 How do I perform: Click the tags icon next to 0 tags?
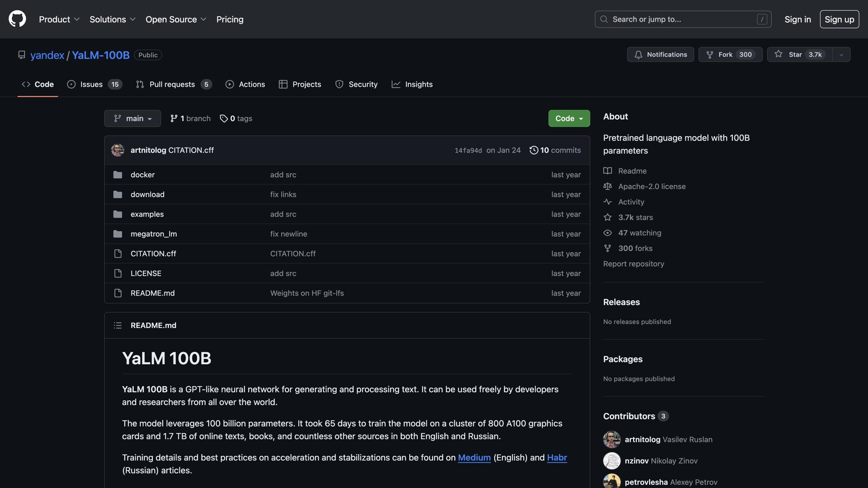coord(224,118)
